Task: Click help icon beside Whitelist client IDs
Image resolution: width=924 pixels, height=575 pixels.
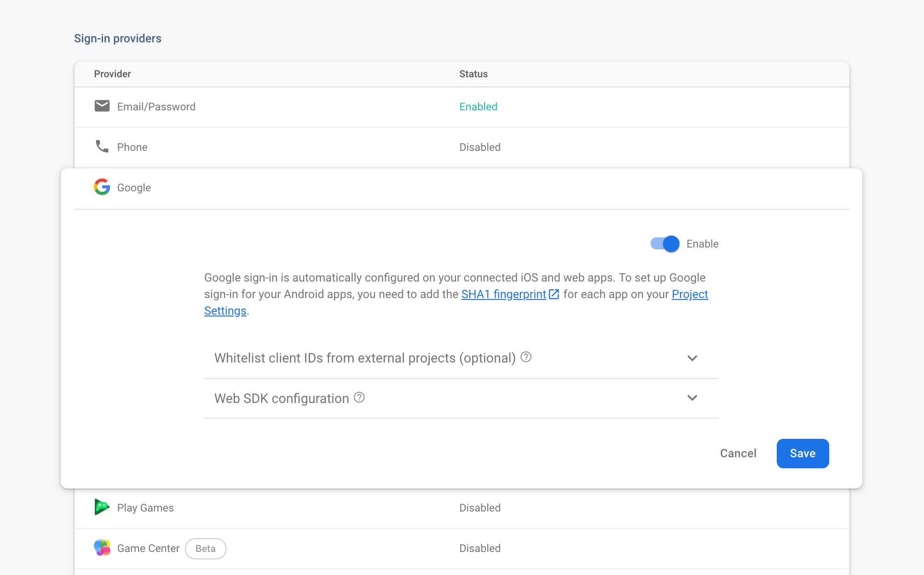Action: pyautogui.click(x=526, y=357)
